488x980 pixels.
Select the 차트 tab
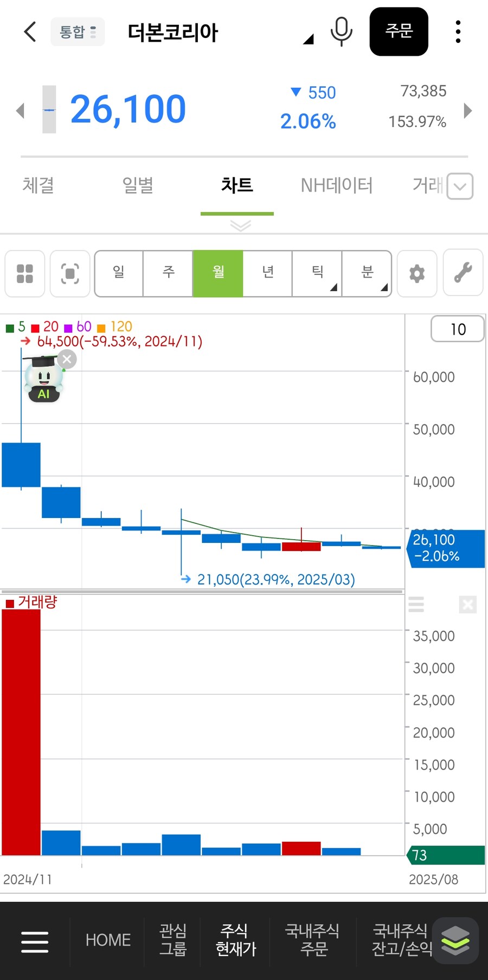click(237, 185)
